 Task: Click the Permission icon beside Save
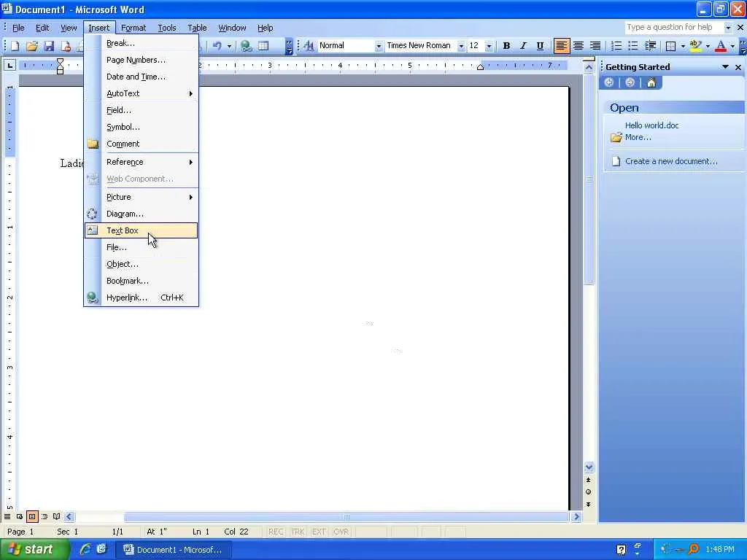pyautogui.click(x=66, y=46)
